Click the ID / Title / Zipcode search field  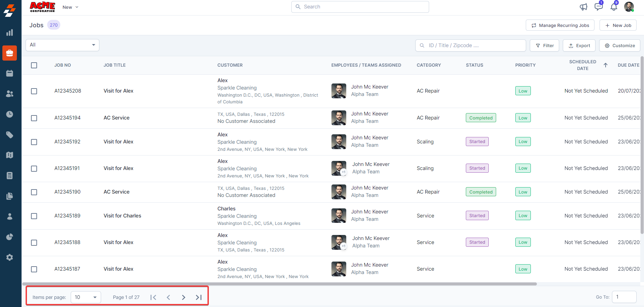point(472,45)
